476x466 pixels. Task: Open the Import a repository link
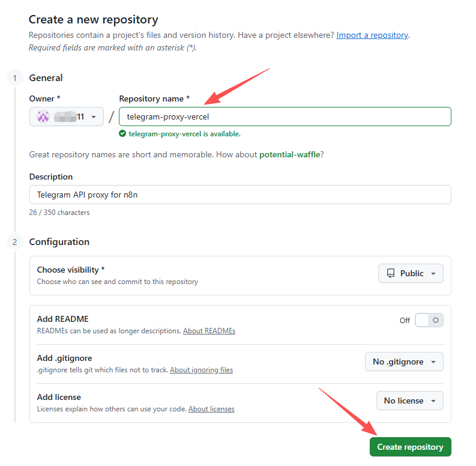(x=372, y=35)
